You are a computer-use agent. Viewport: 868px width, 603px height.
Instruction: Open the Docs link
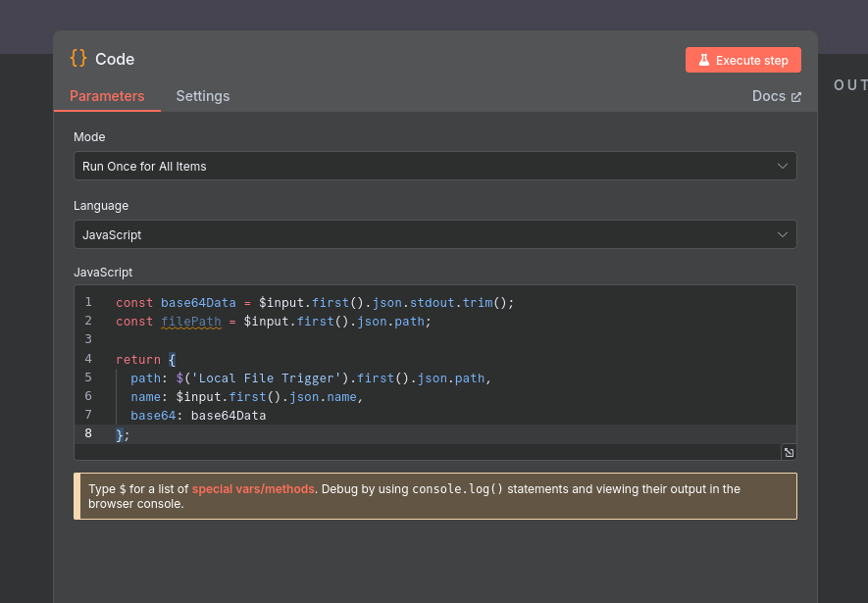point(776,96)
